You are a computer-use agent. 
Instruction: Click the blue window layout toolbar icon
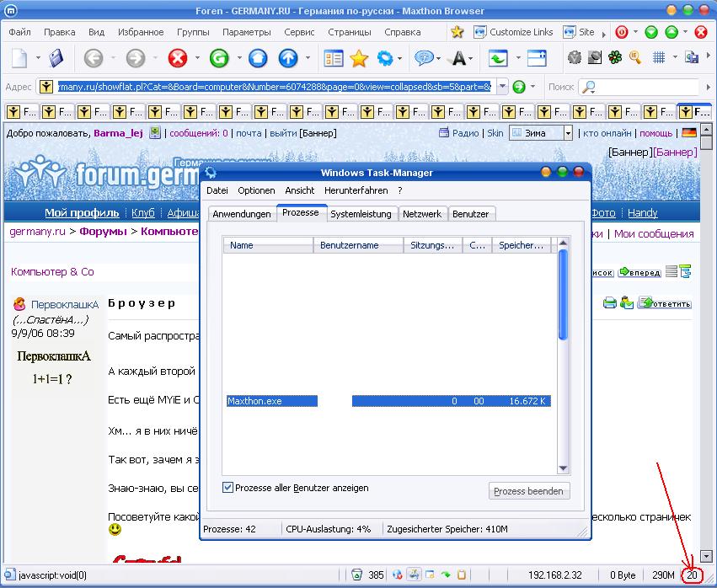coord(537,58)
